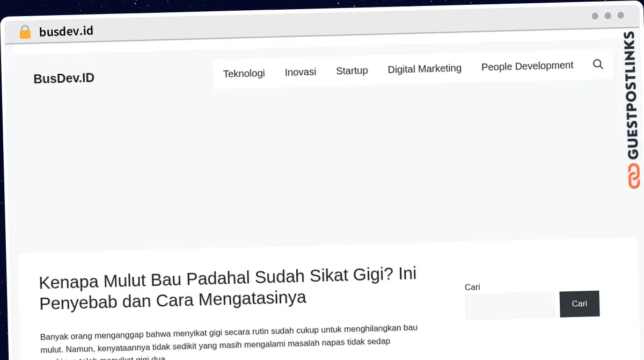Open the Inovasi menu item

pyautogui.click(x=301, y=72)
